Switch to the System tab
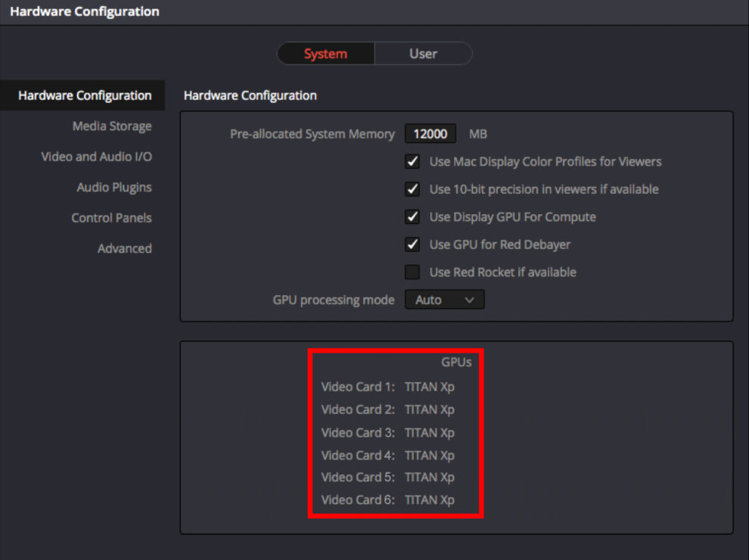Image resolution: width=749 pixels, height=560 pixels. click(325, 54)
